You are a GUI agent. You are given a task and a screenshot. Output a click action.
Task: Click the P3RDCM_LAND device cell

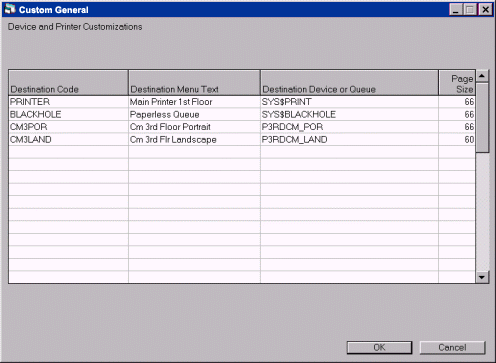click(349, 139)
